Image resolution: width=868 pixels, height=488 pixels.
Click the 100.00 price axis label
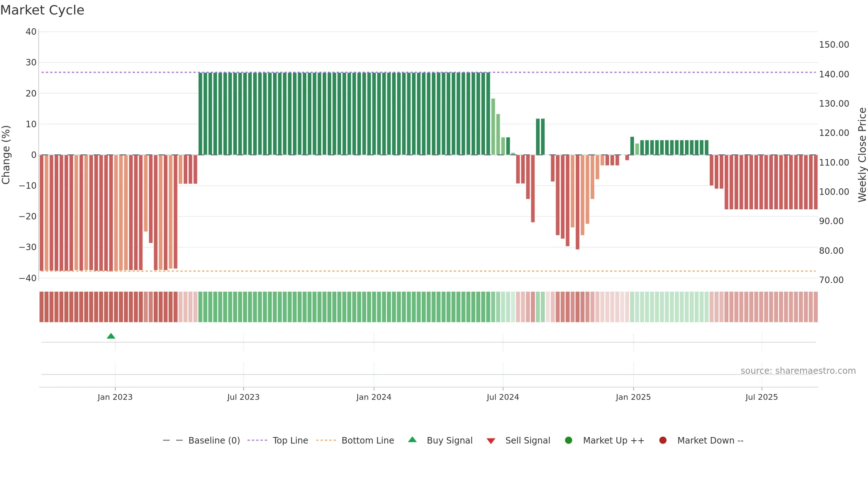click(x=834, y=192)
